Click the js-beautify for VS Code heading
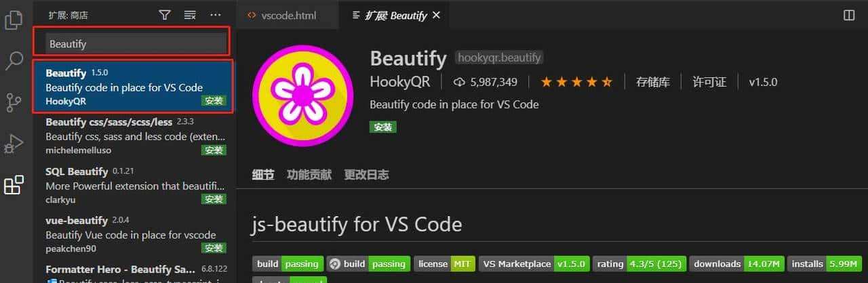Viewport: 868px width, 283px height. click(357, 224)
